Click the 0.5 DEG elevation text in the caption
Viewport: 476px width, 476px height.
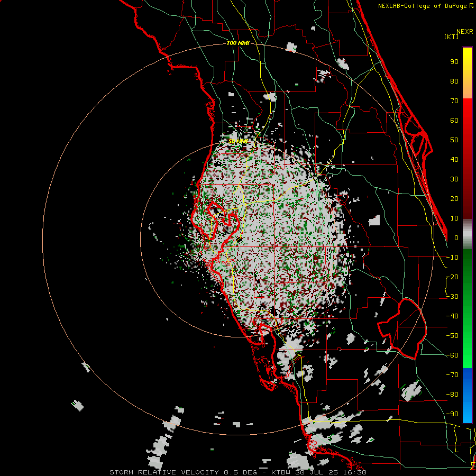point(240,472)
